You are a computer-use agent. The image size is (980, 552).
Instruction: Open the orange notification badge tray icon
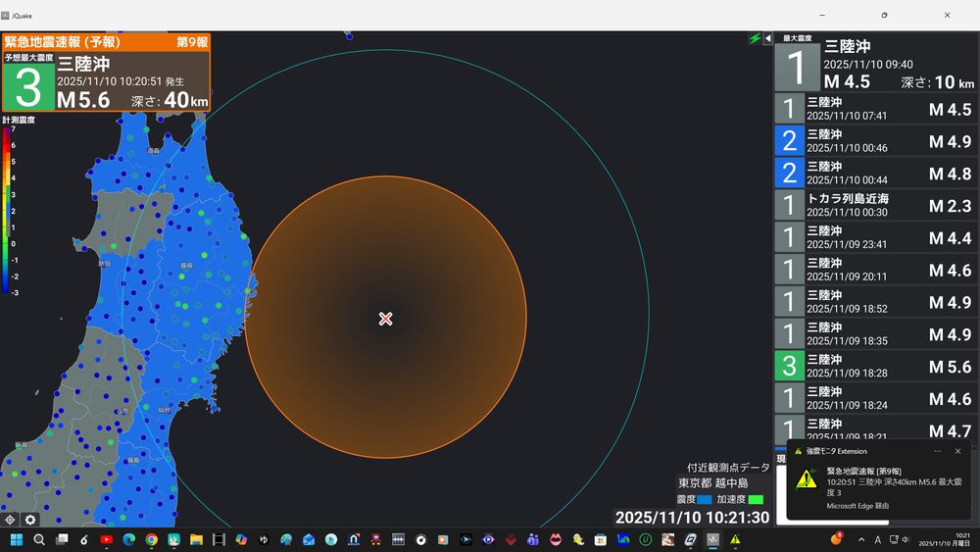click(836, 538)
